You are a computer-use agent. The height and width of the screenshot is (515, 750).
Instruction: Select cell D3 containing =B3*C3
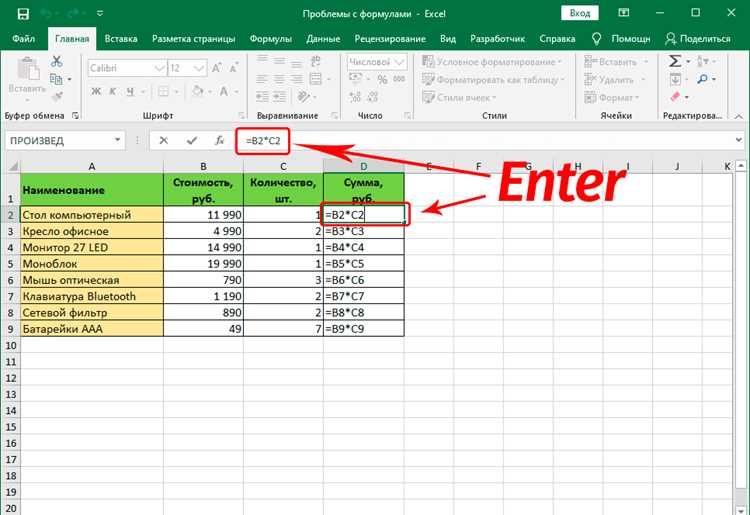tap(364, 231)
